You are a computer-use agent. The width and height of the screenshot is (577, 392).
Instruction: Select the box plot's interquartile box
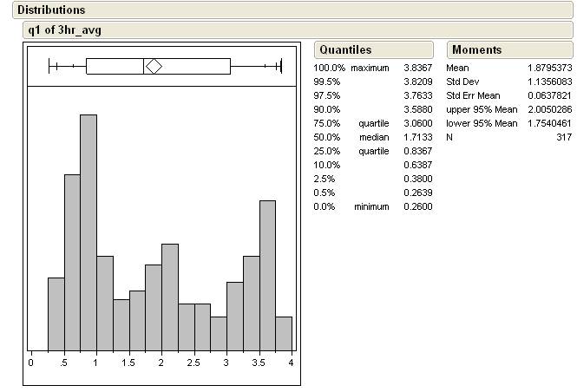113,66
